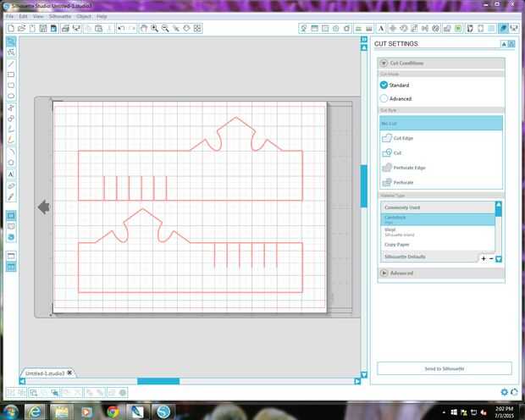
Task: Click the cutting mat load arrow
Action: tap(44, 207)
